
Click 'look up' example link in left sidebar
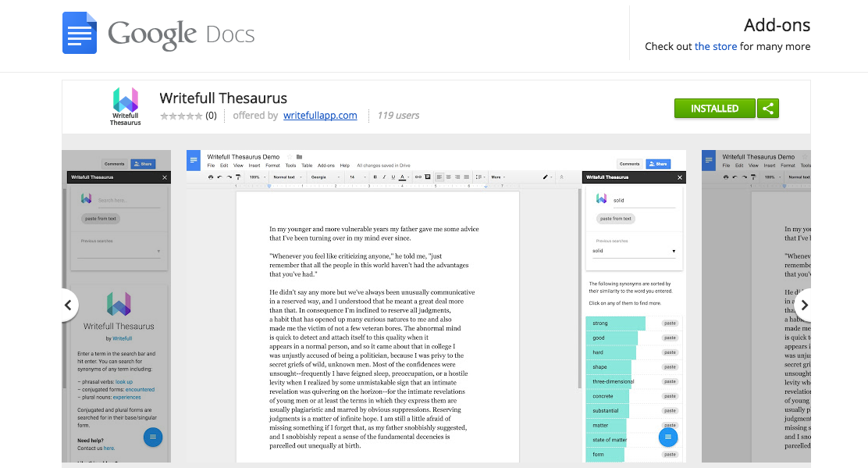[x=124, y=382]
